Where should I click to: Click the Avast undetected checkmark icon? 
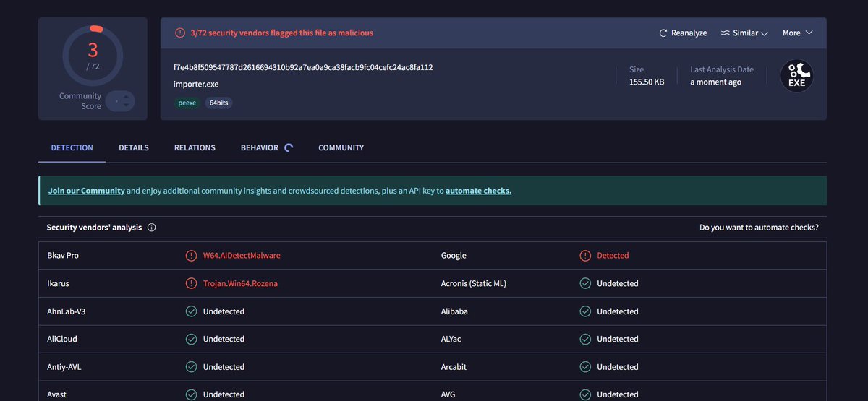click(x=191, y=394)
